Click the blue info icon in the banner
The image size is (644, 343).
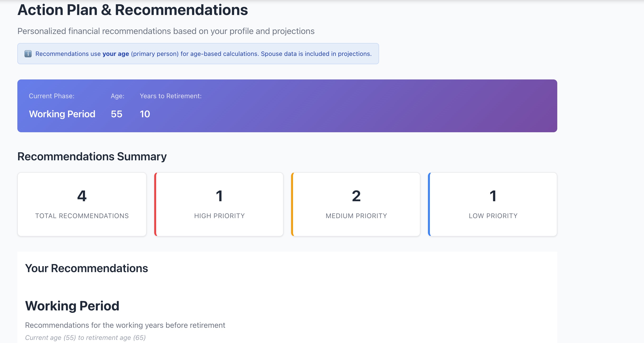tap(28, 54)
